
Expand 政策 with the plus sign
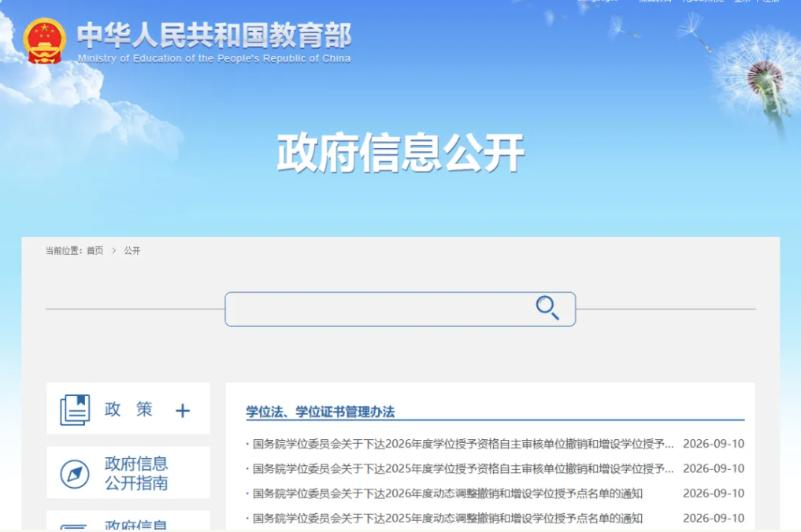click(183, 411)
